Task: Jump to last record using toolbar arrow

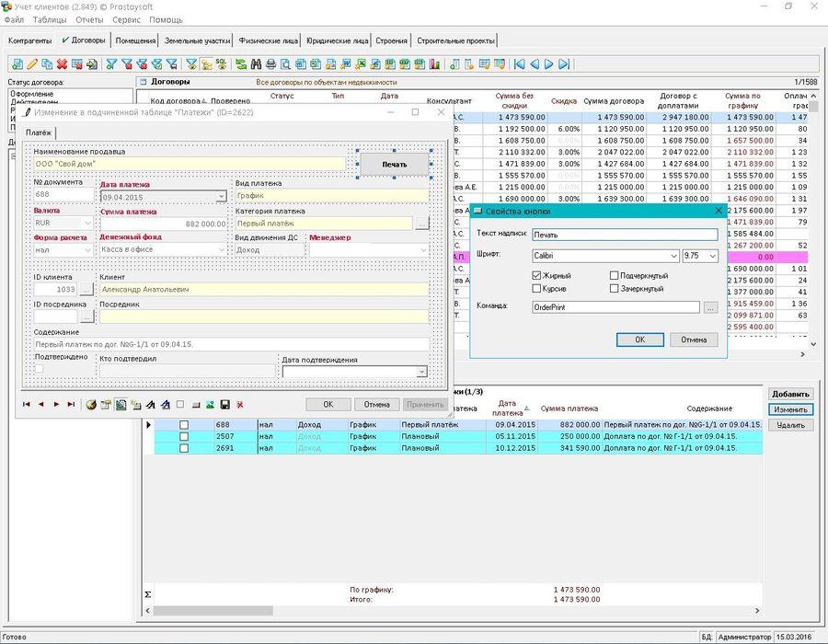Action: pos(564,64)
